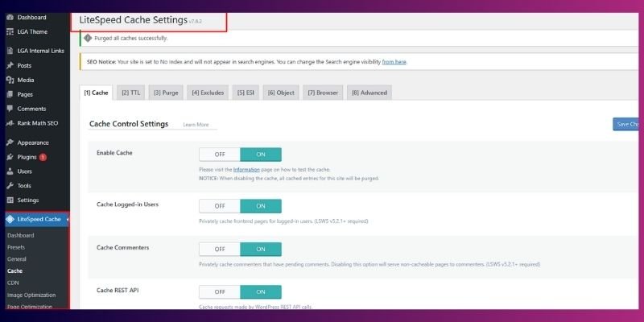Open the Learn More link
Screen dimensions: 644x322
click(196, 125)
